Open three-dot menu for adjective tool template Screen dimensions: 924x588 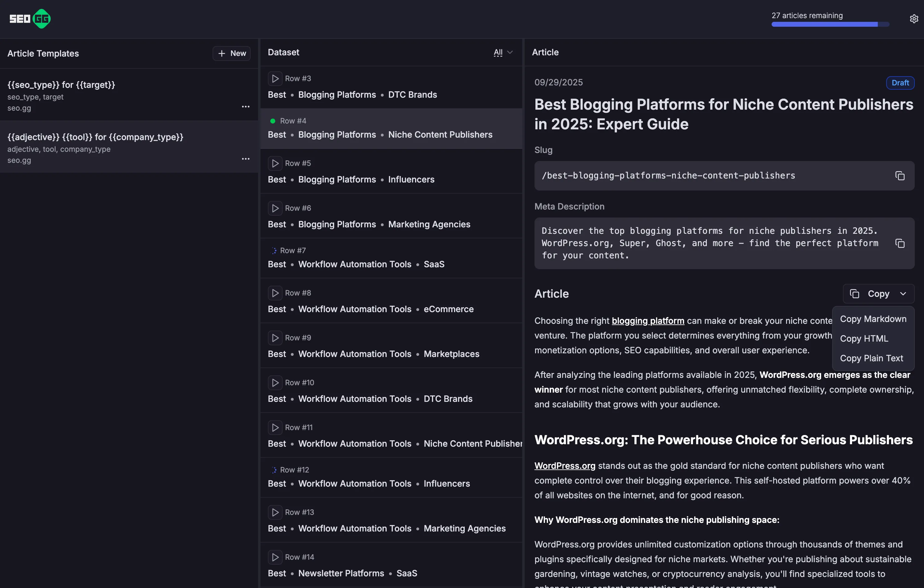point(245,159)
